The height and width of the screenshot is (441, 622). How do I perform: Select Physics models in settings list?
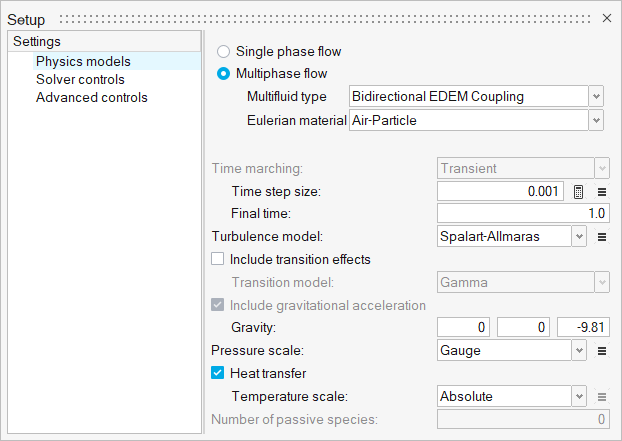click(x=83, y=62)
